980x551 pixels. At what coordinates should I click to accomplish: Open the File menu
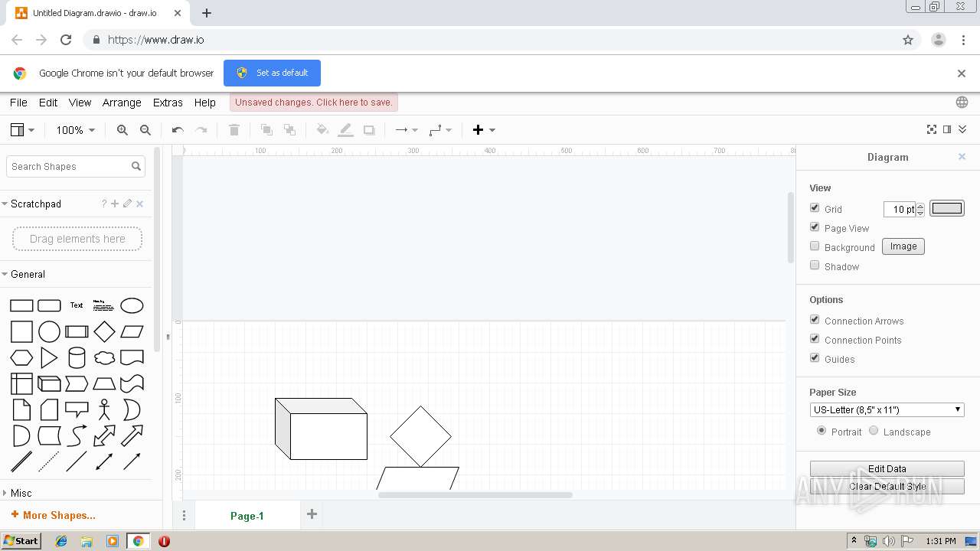(x=18, y=103)
